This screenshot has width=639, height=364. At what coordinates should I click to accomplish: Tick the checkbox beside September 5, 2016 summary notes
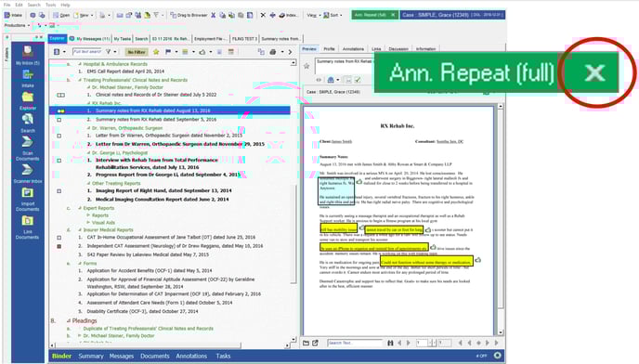tap(59, 120)
